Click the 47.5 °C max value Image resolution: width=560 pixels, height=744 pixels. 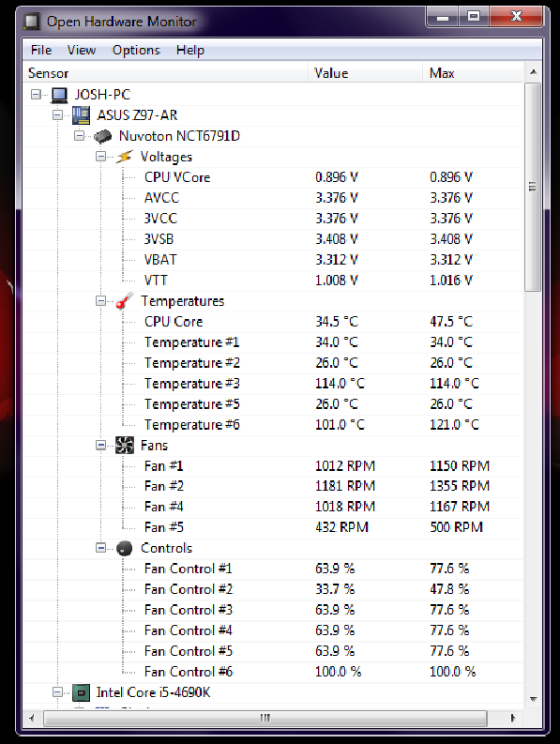coord(451,322)
